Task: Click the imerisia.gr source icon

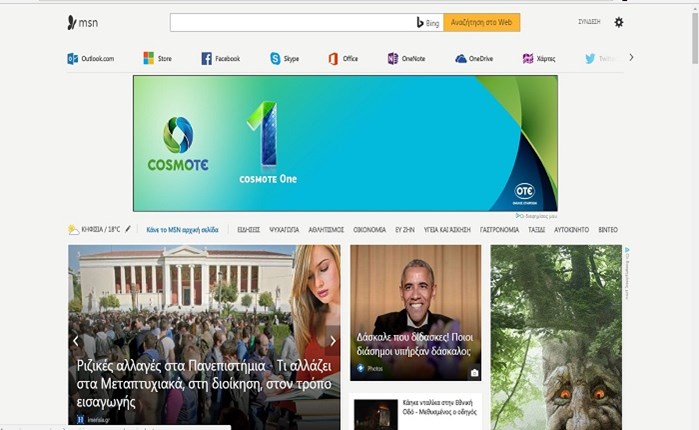Action: [x=80, y=419]
